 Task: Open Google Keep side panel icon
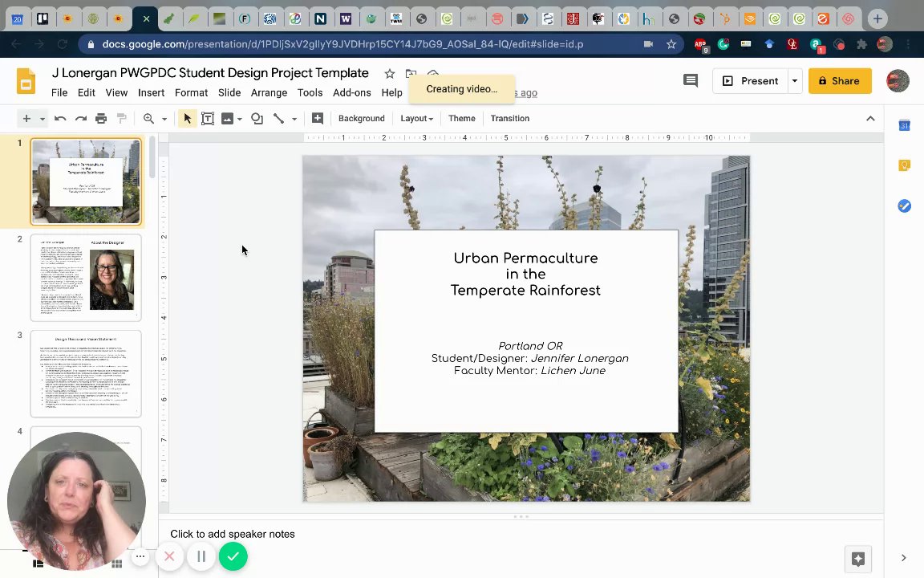904,165
